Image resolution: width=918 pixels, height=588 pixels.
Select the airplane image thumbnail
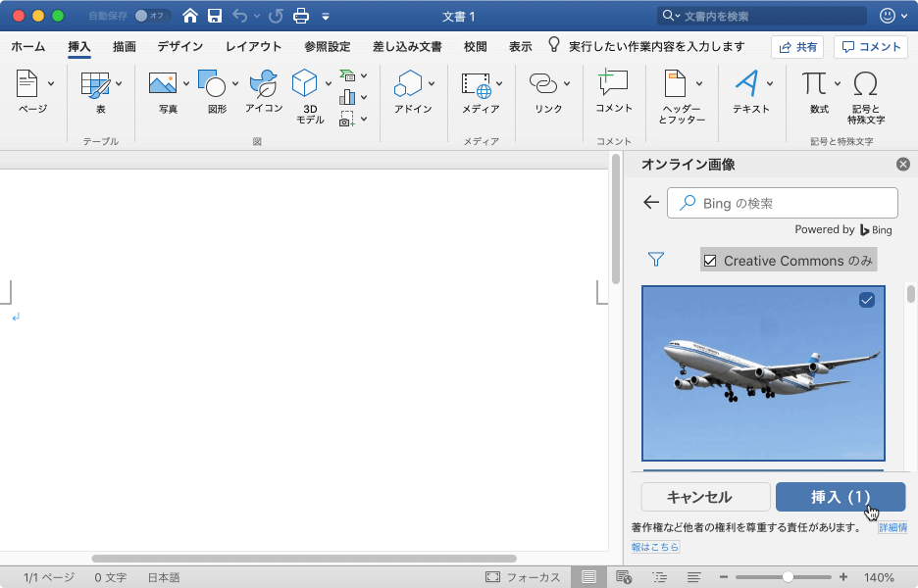[763, 373]
